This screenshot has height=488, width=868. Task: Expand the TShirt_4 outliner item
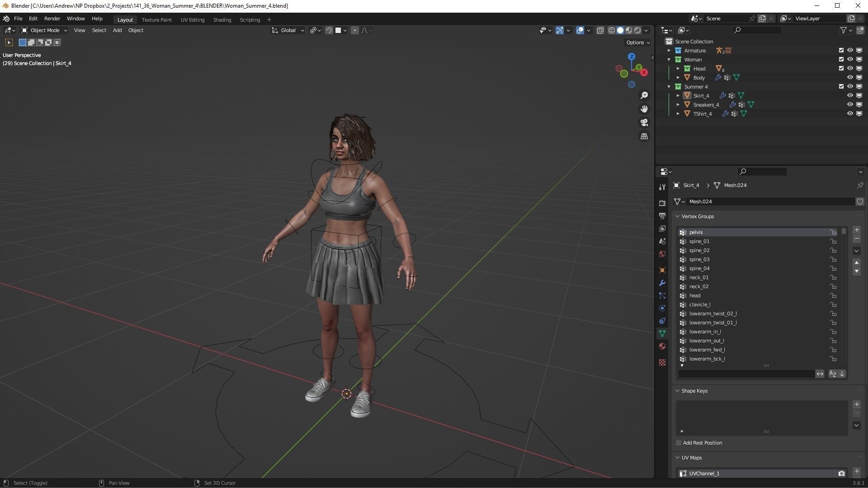point(678,114)
